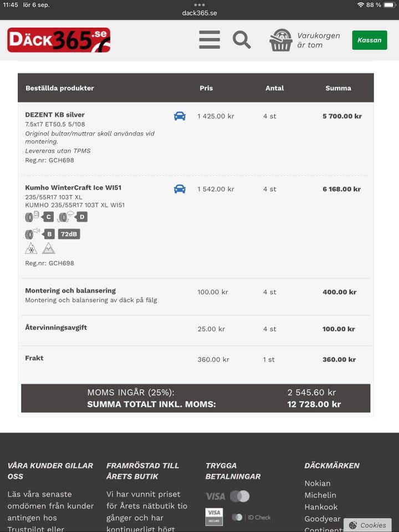
Task: Open the Nokian tire brand link
Action: [x=317, y=483]
